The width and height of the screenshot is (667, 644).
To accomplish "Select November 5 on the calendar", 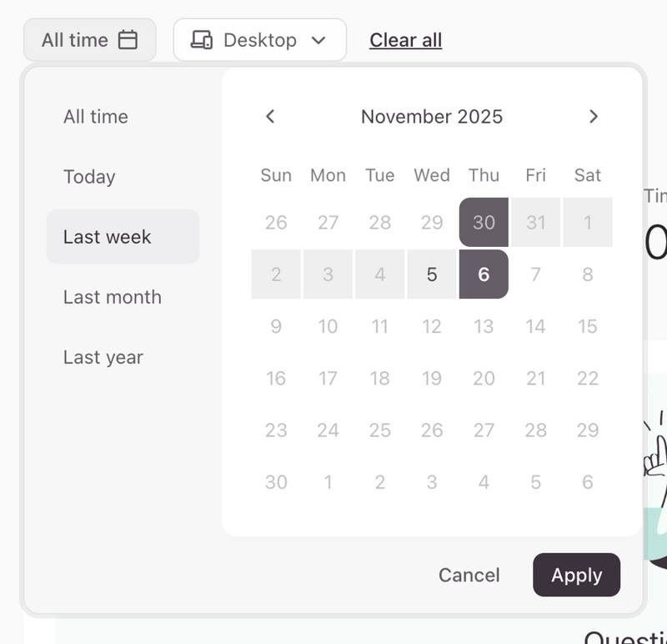I will pyautogui.click(x=432, y=274).
